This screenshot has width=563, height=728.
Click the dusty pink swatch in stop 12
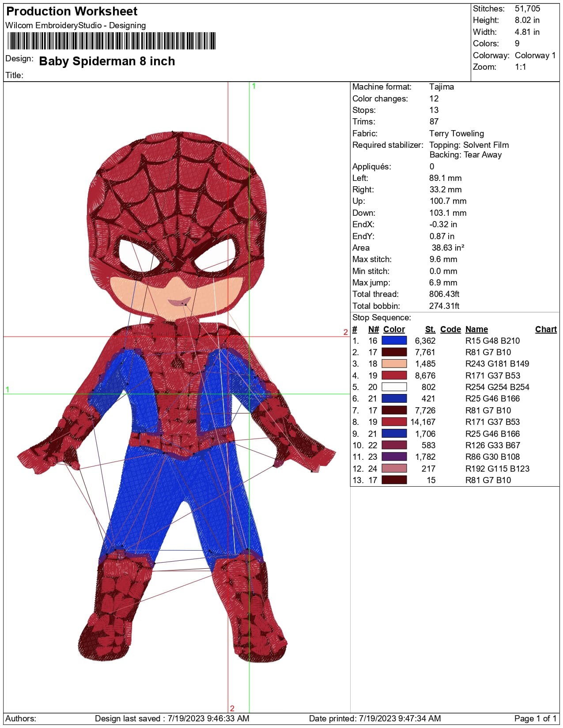[394, 469]
